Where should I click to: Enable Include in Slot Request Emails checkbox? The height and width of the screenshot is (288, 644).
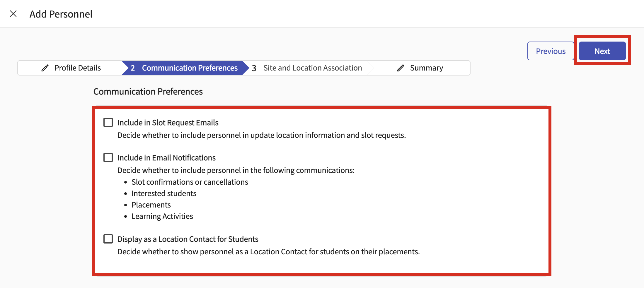pos(108,122)
